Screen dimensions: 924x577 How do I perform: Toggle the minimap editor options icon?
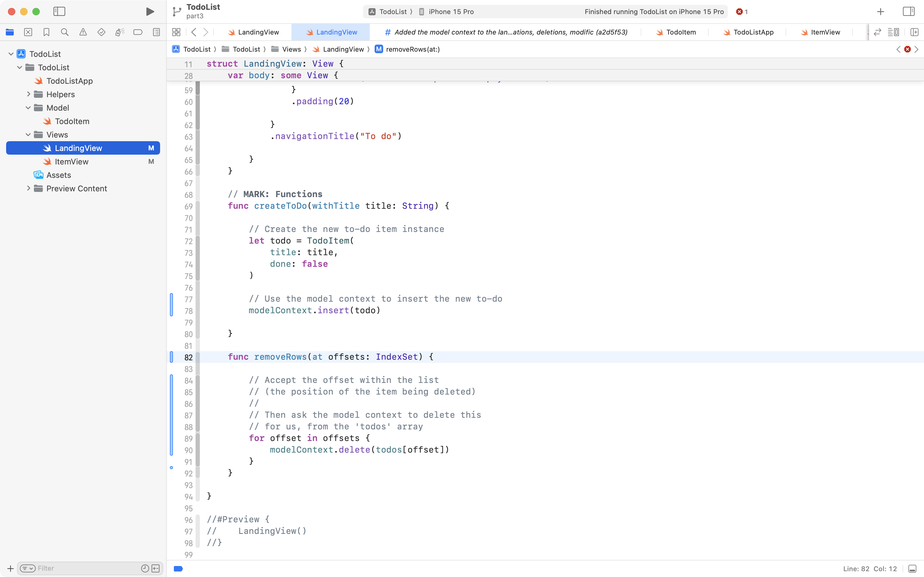(894, 32)
